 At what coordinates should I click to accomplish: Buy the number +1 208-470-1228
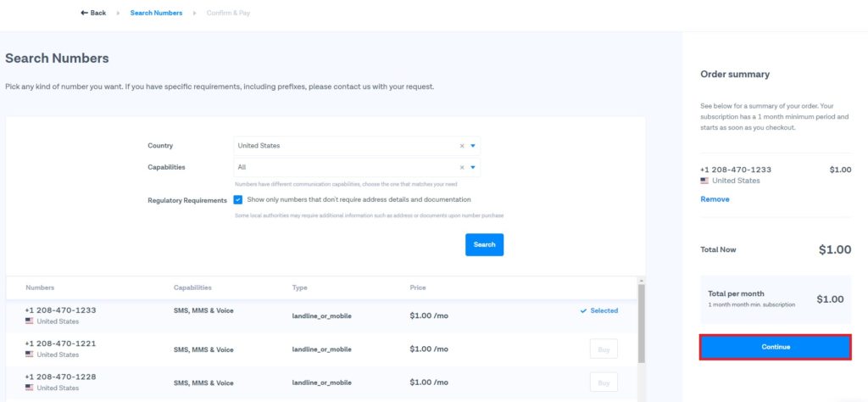click(604, 382)
